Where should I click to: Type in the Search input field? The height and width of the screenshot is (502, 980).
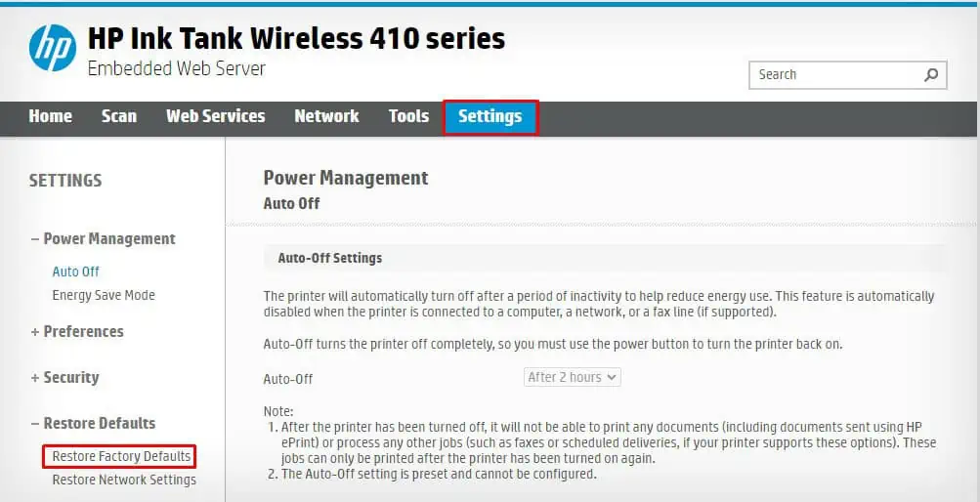point(835,74)
